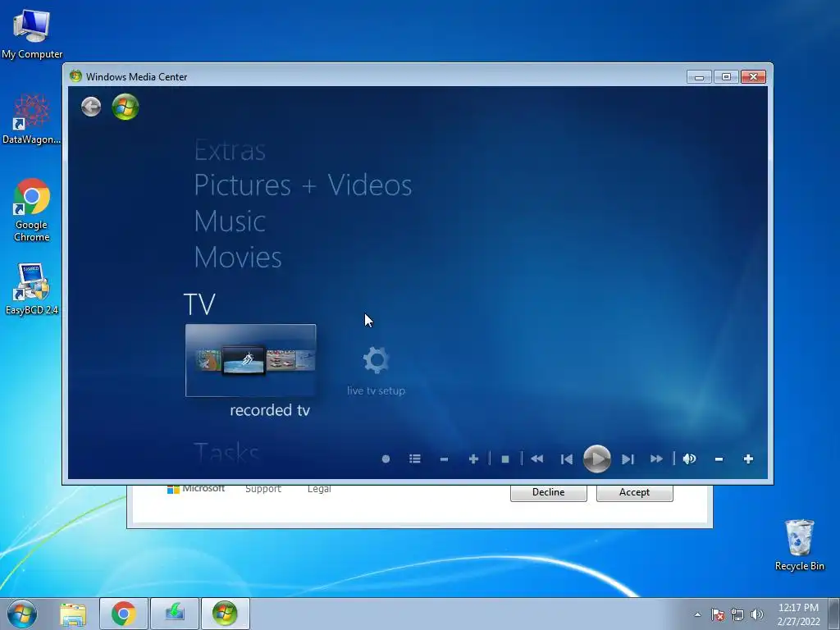
Task: Open Support link in background window
Action: click(x=263, y=489)
